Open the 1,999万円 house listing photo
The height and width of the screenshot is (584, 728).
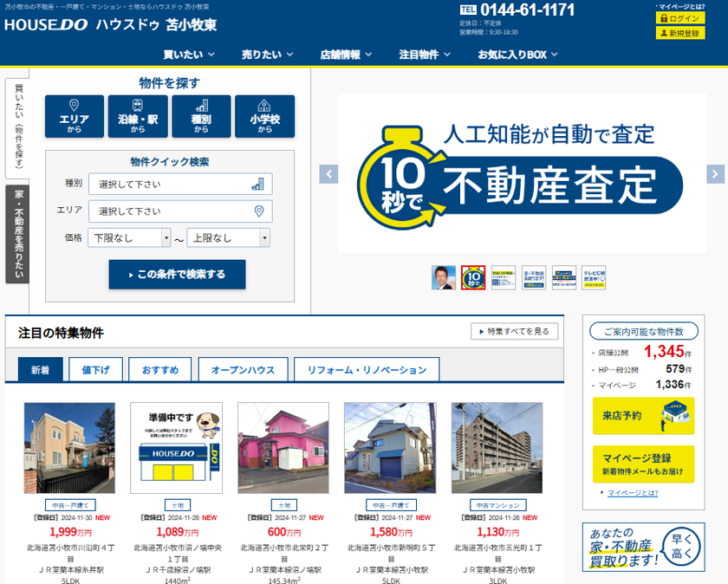[57, 448]
